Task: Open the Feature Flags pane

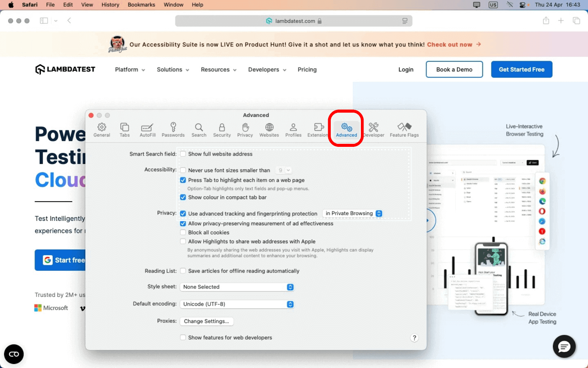Action: coord(404,130)
